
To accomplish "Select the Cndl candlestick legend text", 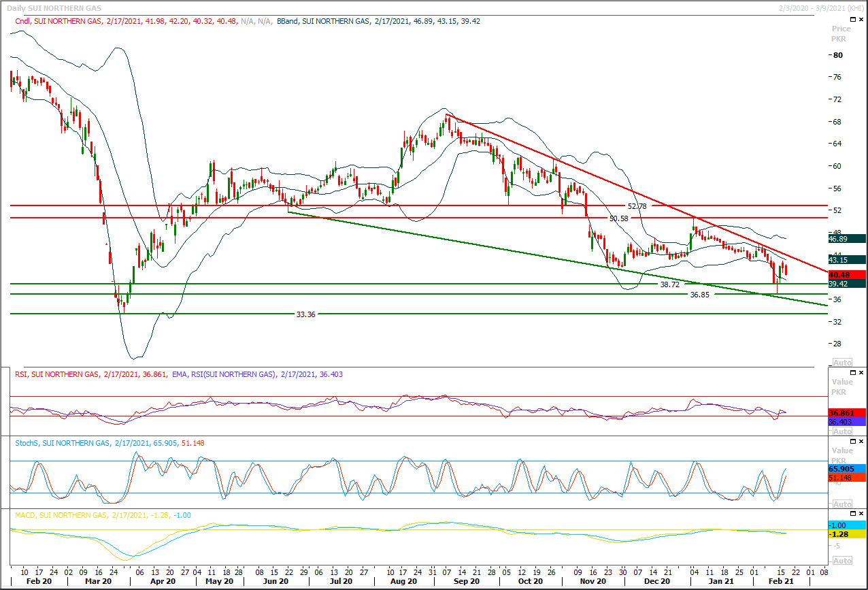I will tap(145, 22).
